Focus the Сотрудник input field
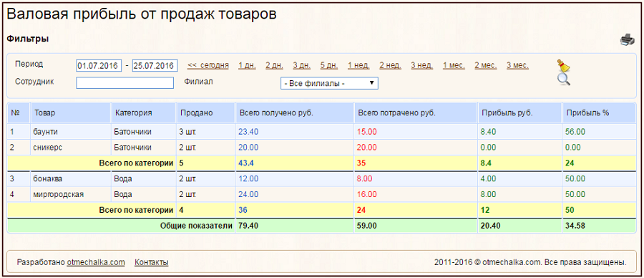The height and width of the screenshot is (278, 644). [125, 82]
